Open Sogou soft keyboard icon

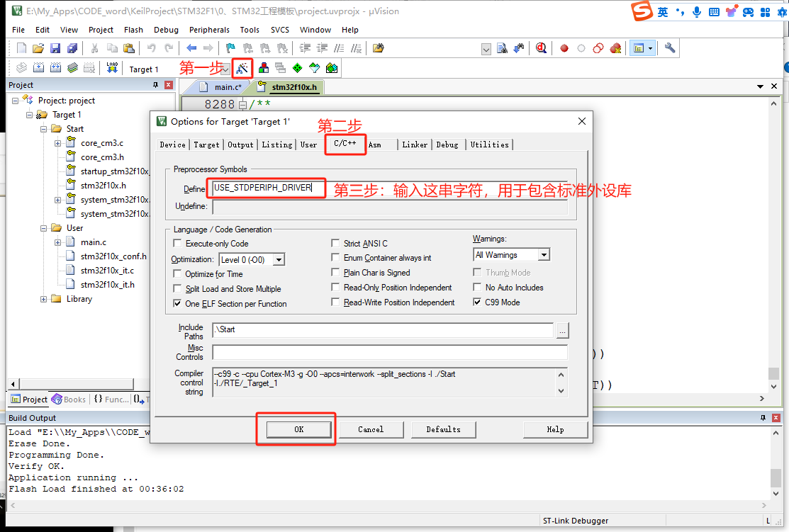[x=714, y=12]
